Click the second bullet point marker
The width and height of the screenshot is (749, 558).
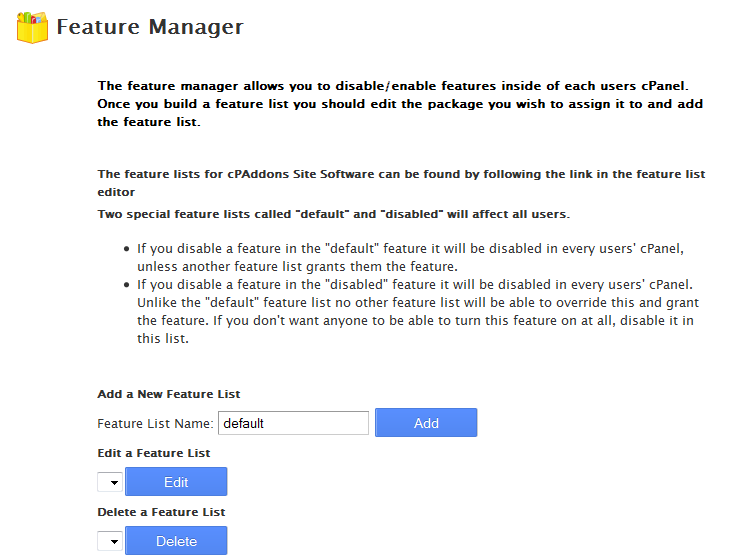126,285
